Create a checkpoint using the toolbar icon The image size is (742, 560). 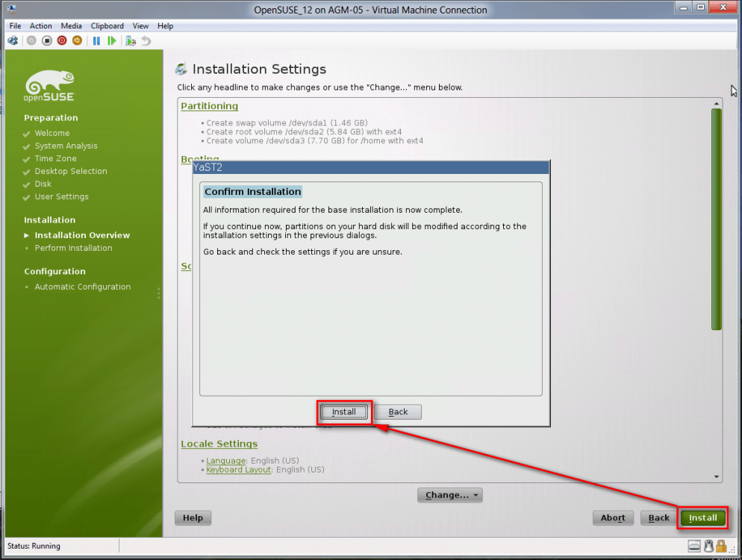coord(131,41)
